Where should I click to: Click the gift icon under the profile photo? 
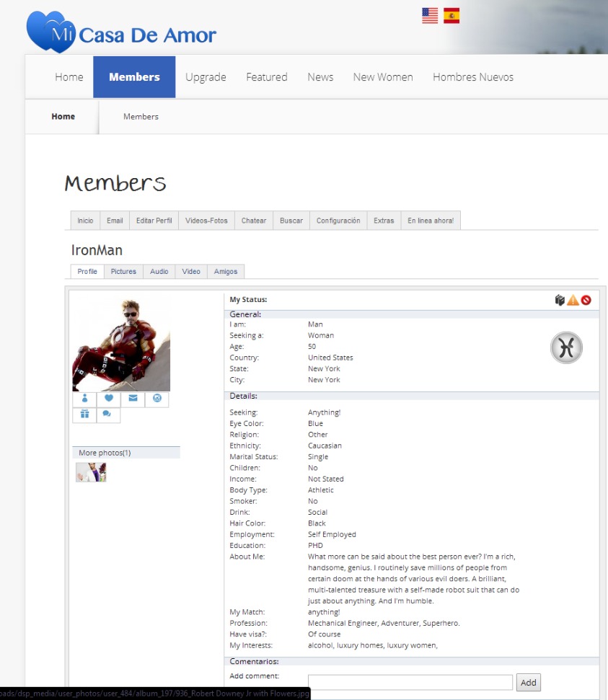(x=84, y=415)
